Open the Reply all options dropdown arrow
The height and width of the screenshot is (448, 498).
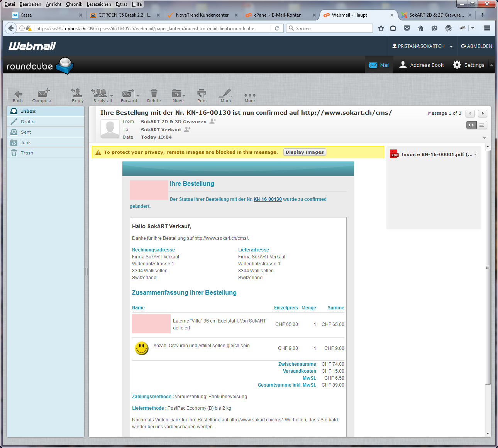(x=112, y=96)
